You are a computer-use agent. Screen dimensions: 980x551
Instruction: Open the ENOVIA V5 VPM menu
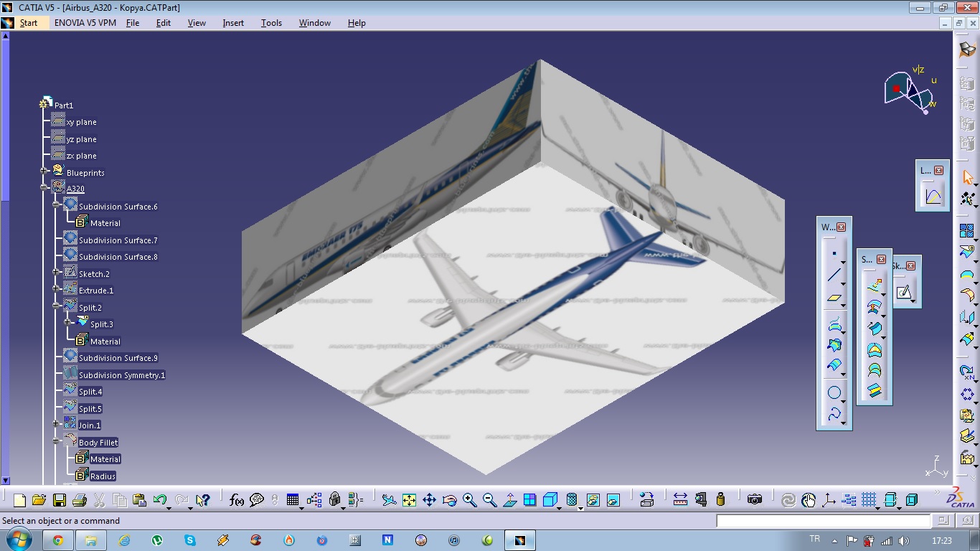pos(85,23)
